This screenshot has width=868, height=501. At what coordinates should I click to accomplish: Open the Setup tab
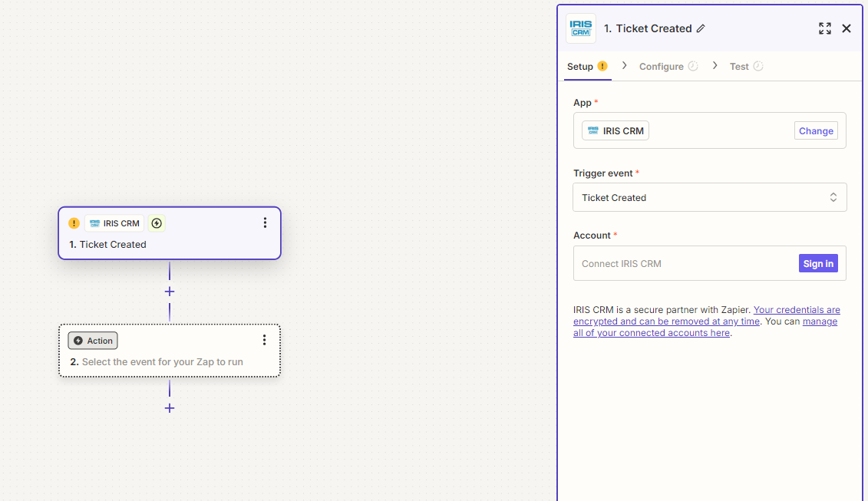click(x=587, y=67)
